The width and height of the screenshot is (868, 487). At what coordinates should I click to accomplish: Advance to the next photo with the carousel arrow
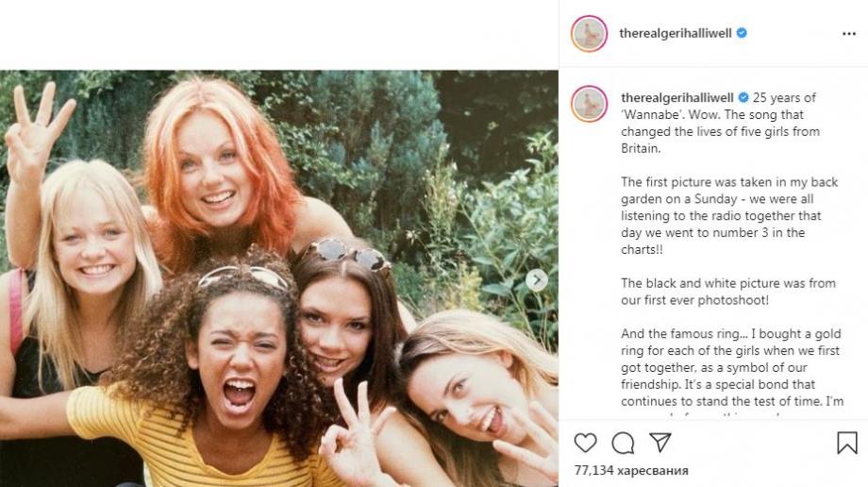point(536,279)
